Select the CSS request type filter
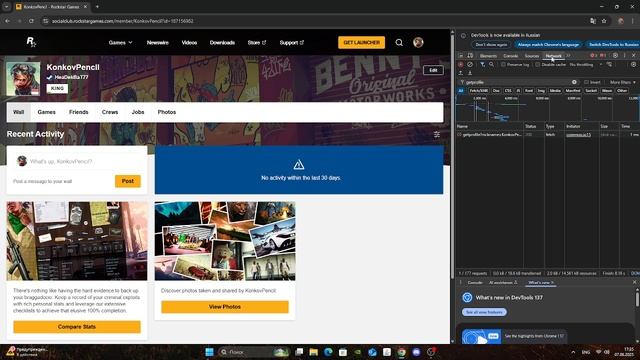This screenshot has width=640, height=360. coord(508,91)
